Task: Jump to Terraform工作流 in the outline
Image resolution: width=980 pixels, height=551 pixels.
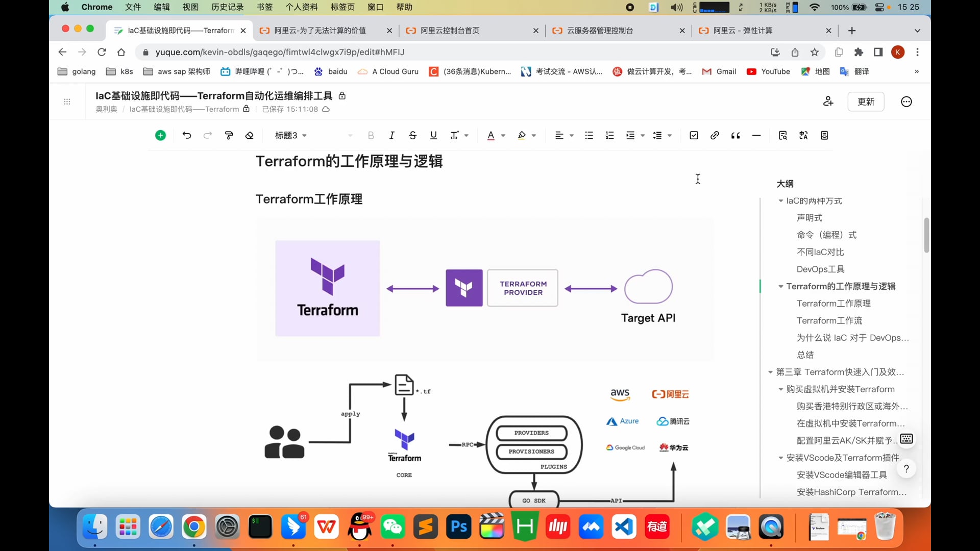Action: (829, 320)
